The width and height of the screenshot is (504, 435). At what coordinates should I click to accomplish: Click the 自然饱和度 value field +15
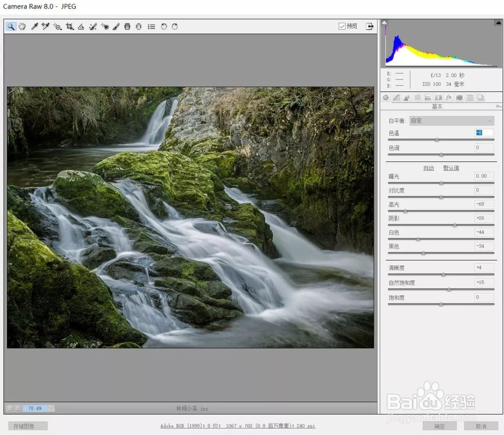[x=484, y=282]
